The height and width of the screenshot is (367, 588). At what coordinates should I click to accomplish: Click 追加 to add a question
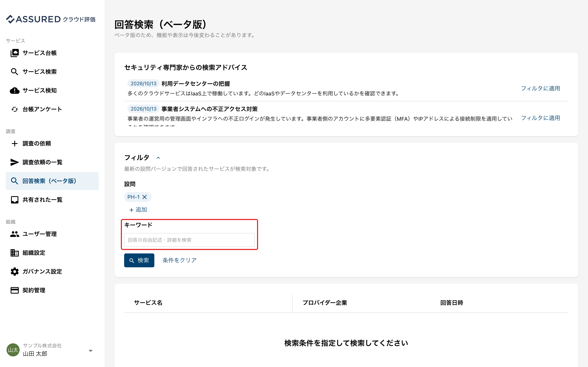(x=138, y=210)
